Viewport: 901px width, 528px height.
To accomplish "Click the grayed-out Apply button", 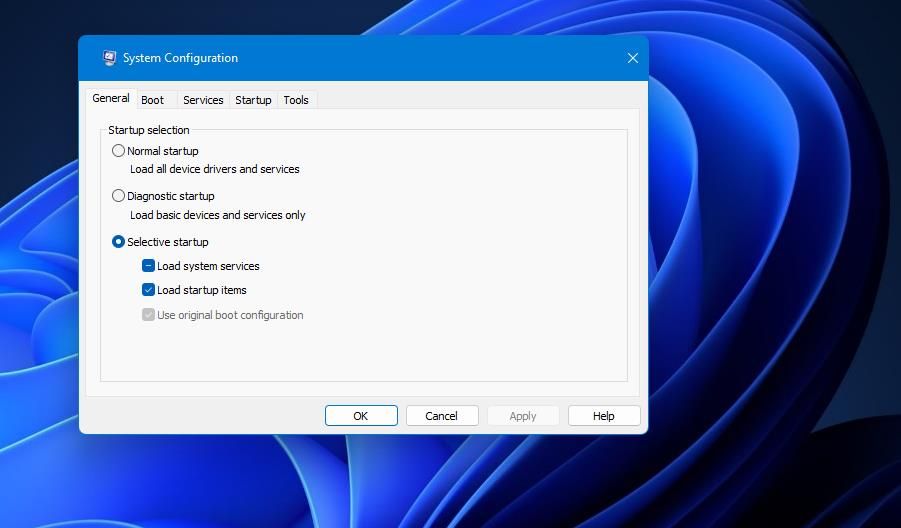I will tap(522, 416).
